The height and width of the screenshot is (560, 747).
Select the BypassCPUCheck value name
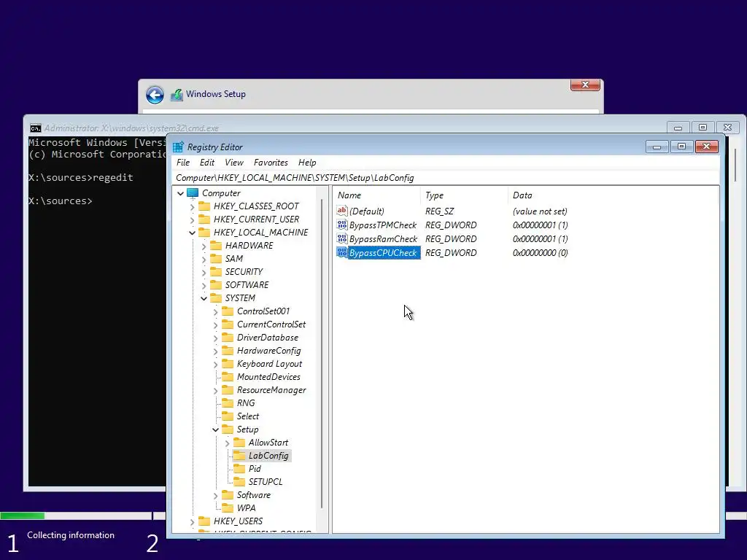(383, 253)
